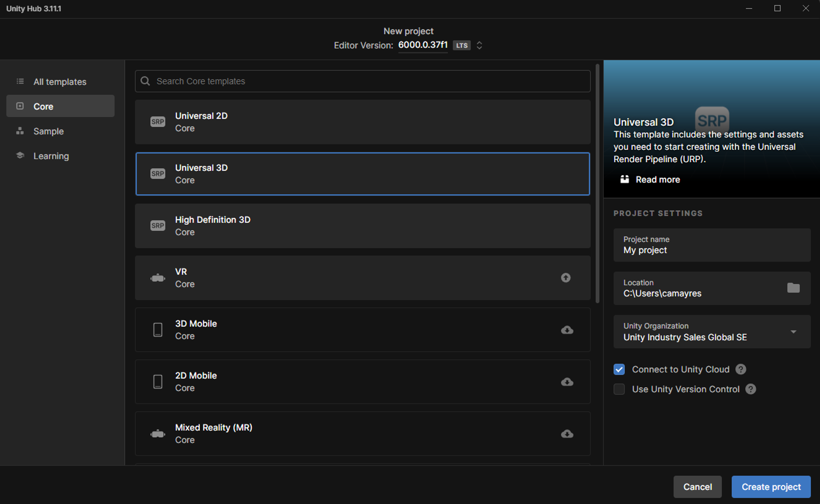Click editor version 6000.0.37f1
This screenshot has width=820, height=504.
pos(423,45)
